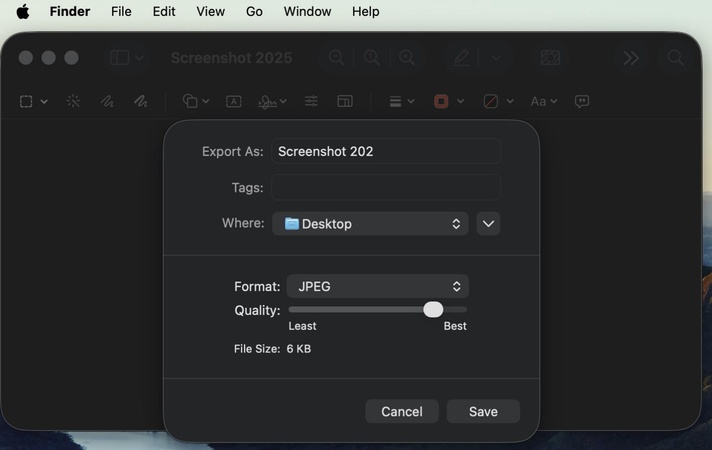
Task: Open the Window menu
Action: tap(307, 11)
